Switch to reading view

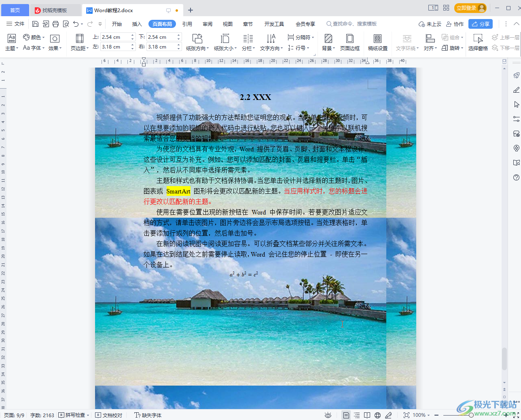click(367, 415)
